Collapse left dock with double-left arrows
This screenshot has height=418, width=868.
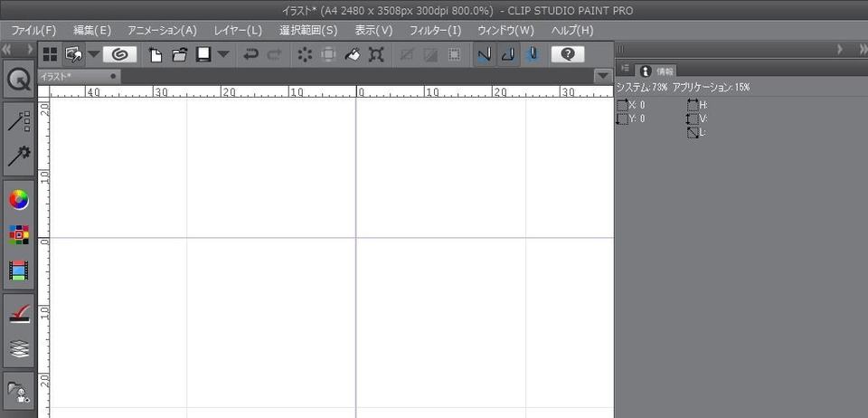tap(6, 49)
